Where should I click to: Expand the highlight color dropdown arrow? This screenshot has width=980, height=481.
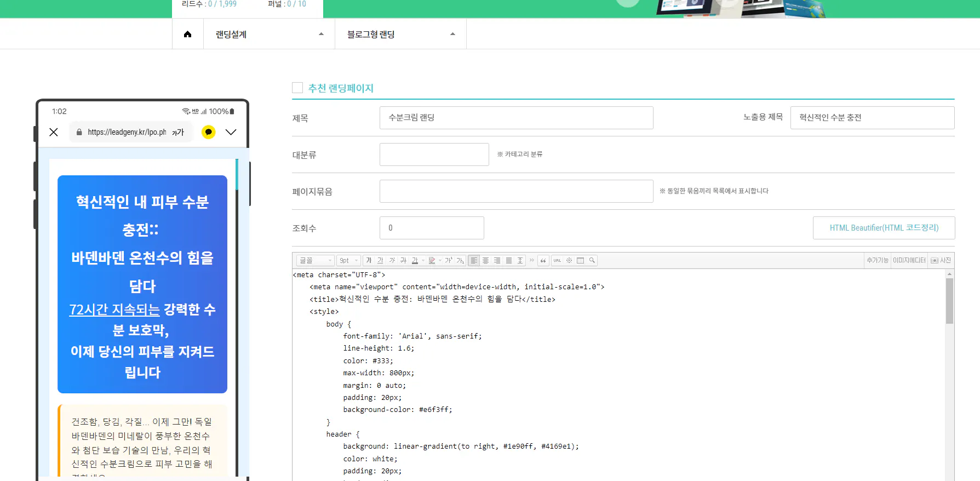[x=440, y=260]
